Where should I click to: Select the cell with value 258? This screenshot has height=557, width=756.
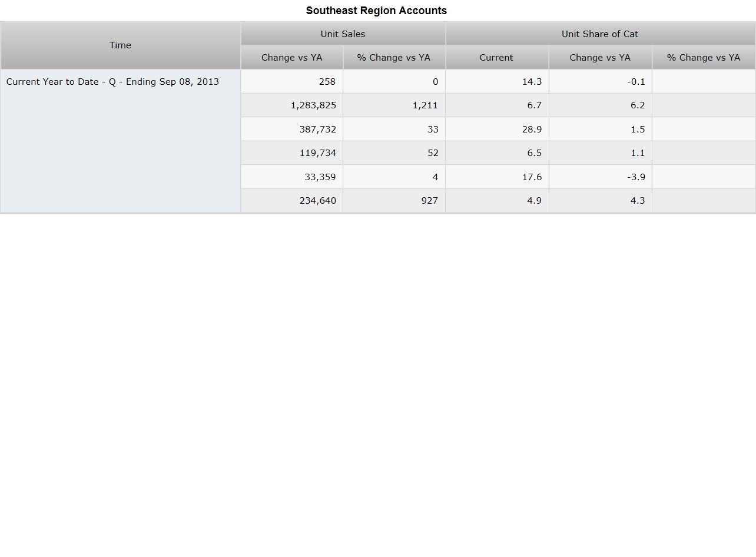[292, 81]
